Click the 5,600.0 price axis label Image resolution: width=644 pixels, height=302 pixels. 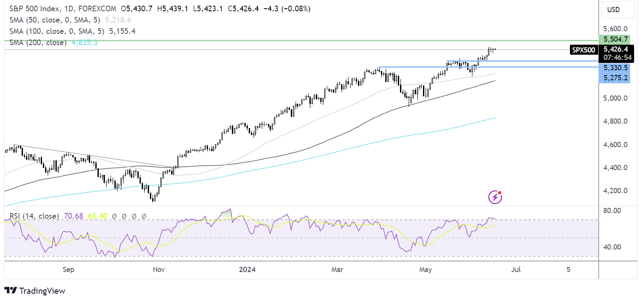615,29
